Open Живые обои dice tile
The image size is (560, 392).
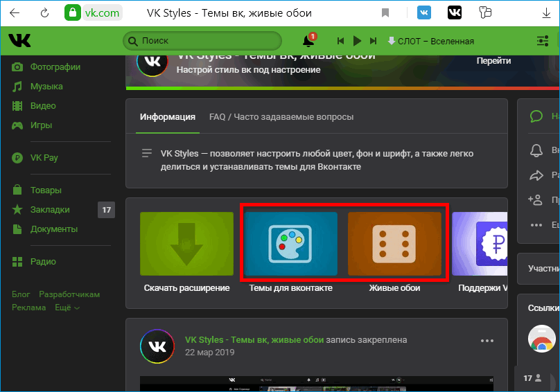coord(394,244)
